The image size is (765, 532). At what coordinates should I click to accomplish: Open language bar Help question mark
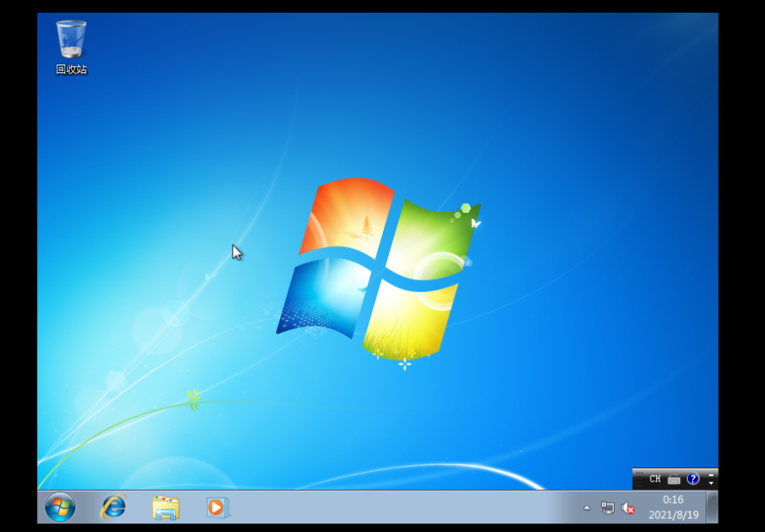[x=693, y=479]
